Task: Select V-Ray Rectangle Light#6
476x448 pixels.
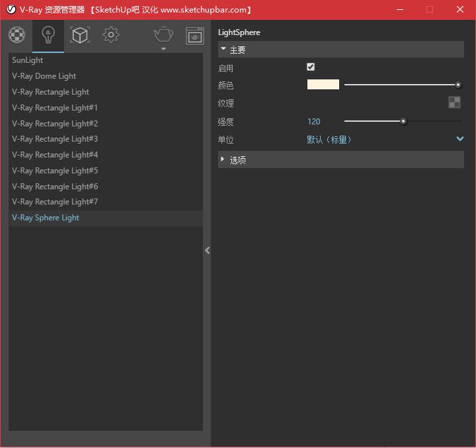Action: click(106, 187)
